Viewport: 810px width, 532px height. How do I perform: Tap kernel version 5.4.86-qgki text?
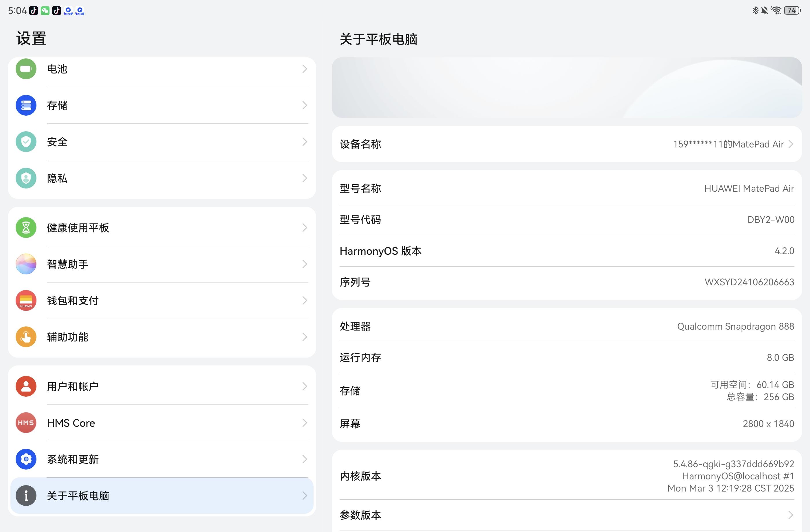pyautogui.click(x=733, y=464)
